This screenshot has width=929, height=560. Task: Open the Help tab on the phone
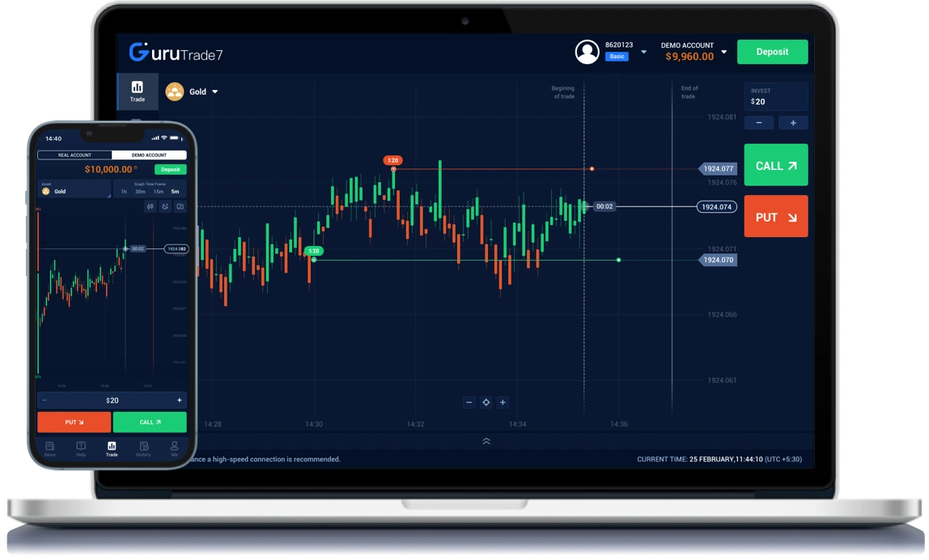[81, 448]
